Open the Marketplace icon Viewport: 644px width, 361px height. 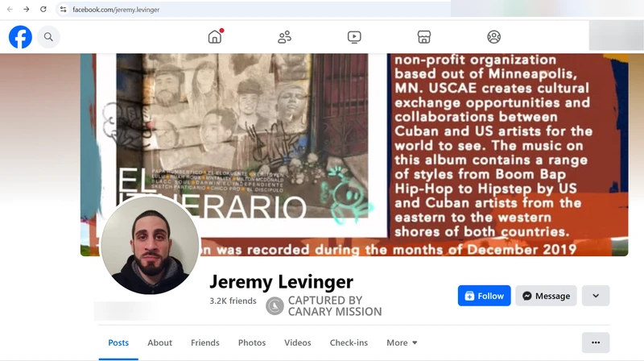(x=424, y=37)
